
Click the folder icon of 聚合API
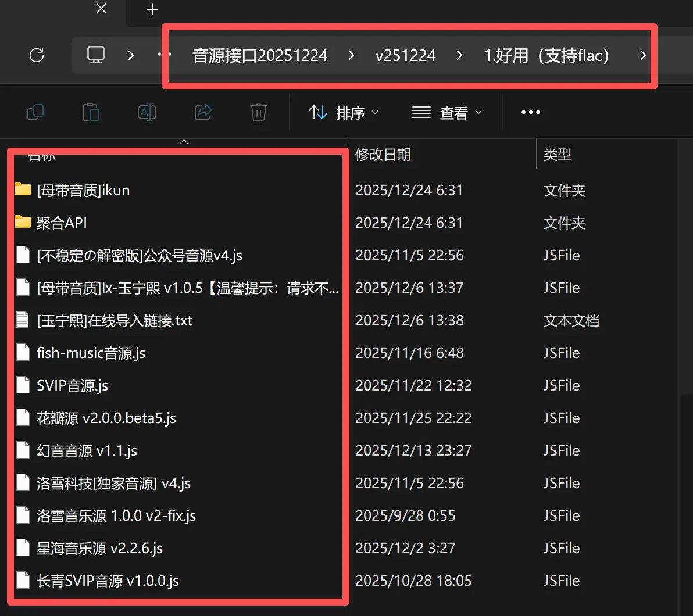click(23, 223)
